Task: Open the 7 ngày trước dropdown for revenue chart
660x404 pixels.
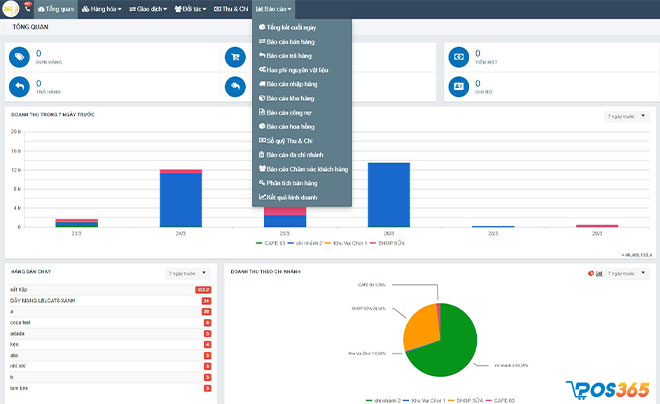Action: [626, 116]
